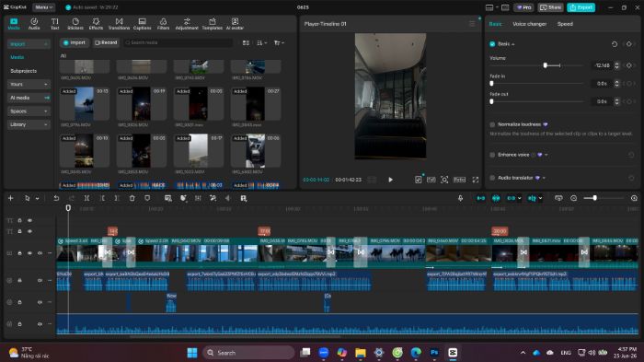Screen dimensions: 644x362
Task: Enable Enhance voice checkbox
Action: pyautogui.click(x=492, y=155)
